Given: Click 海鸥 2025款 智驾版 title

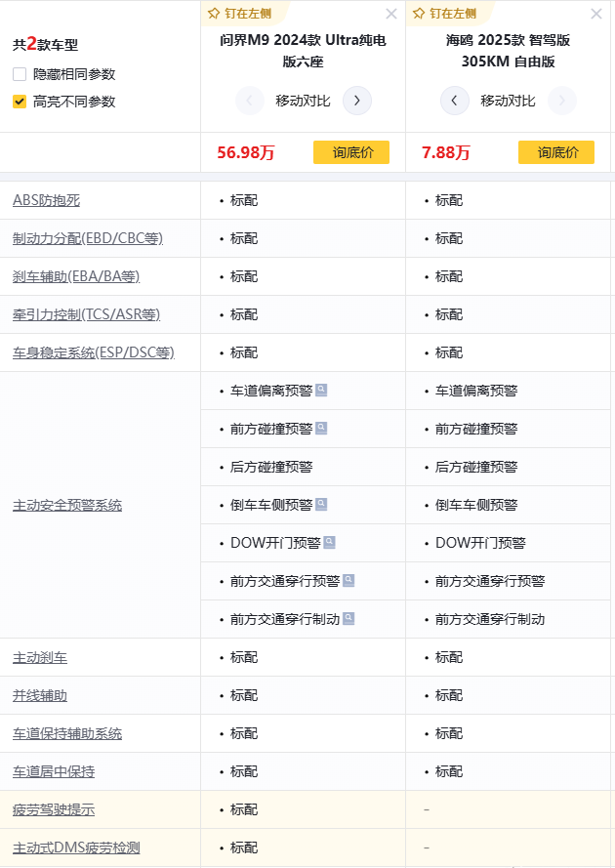Looking at the screenshot, I should click(509, 51).
